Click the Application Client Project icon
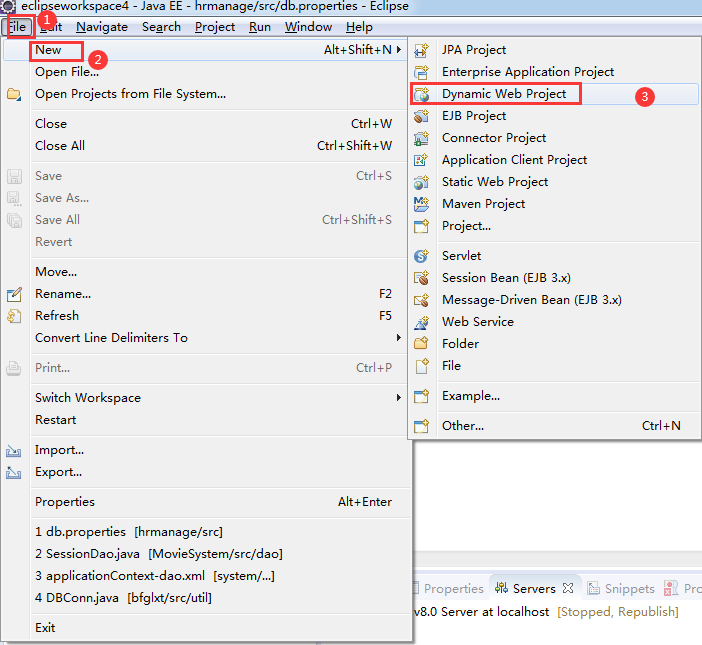The image size is (702, 645). coord(421,160)
